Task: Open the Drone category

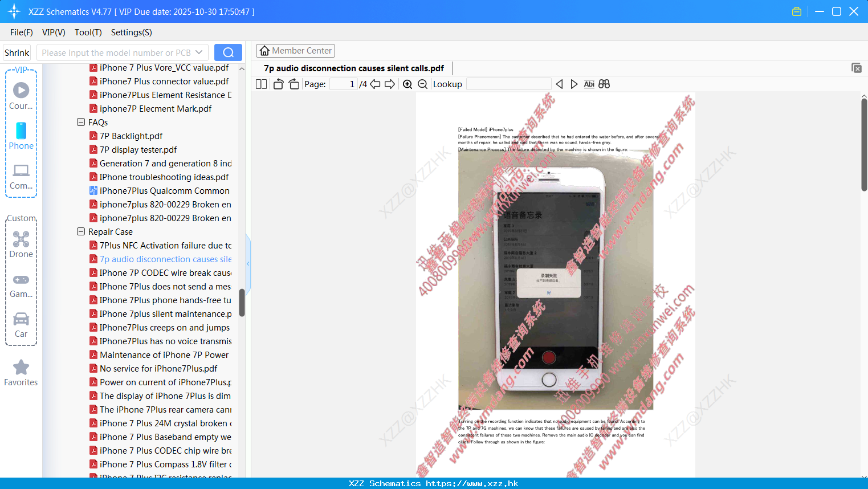Action: tap(21, 244)
